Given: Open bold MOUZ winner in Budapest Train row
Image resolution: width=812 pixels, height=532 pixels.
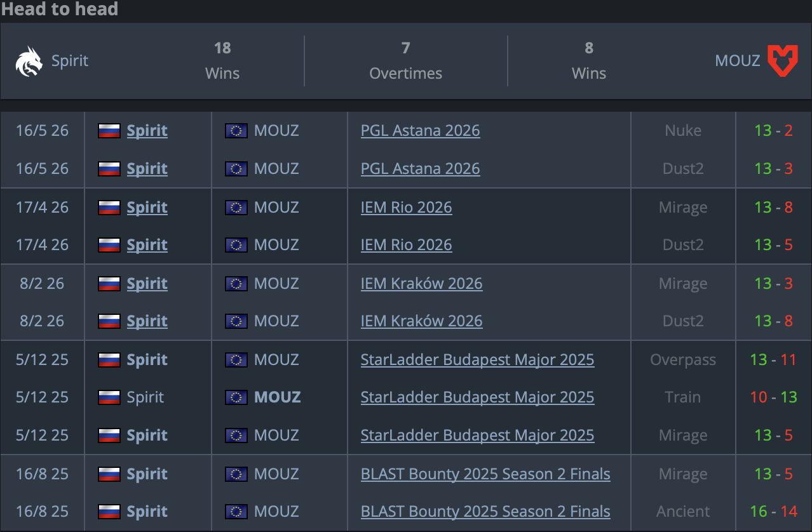Looking at the screenshot, I should pyautogui.click(x=278, y=397).
